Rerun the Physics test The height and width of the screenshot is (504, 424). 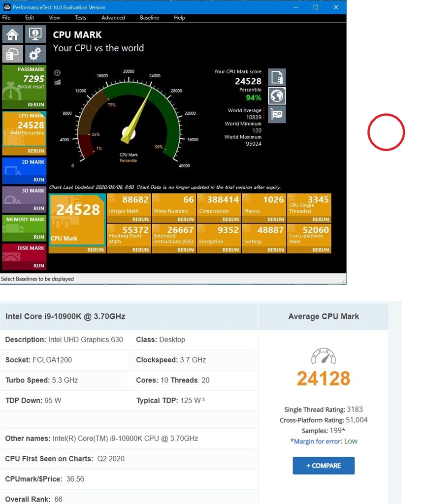[276, 219]
